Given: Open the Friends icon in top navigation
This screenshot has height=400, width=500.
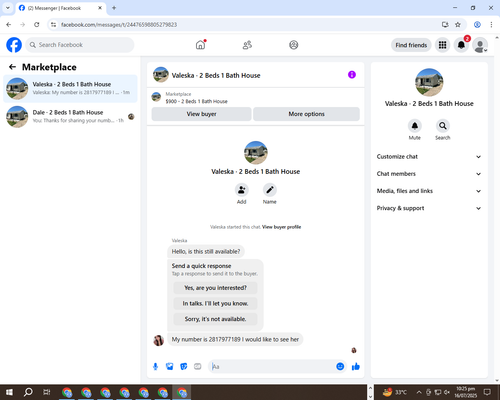Looking at the screenshot, I should [x=247, y=45].
